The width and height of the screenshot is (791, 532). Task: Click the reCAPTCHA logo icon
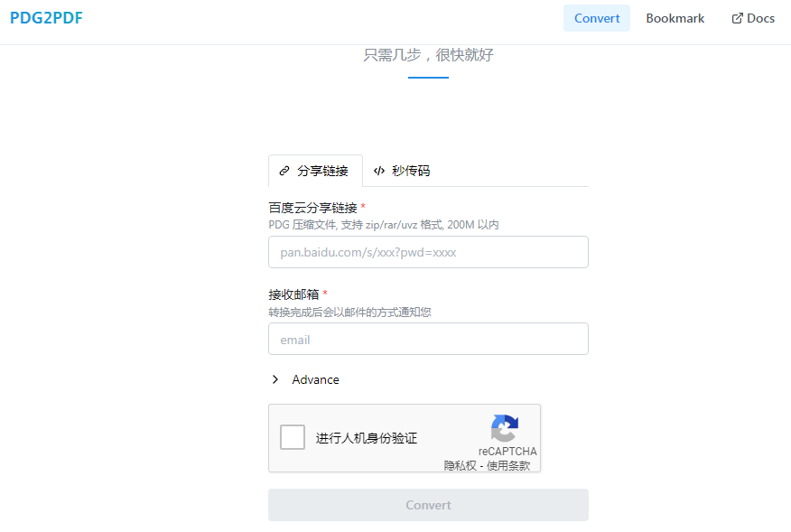pos(505,428)
